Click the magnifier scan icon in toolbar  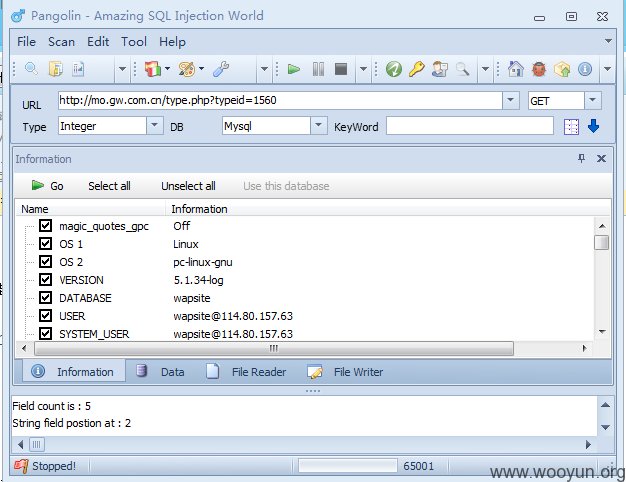(31, 69)
